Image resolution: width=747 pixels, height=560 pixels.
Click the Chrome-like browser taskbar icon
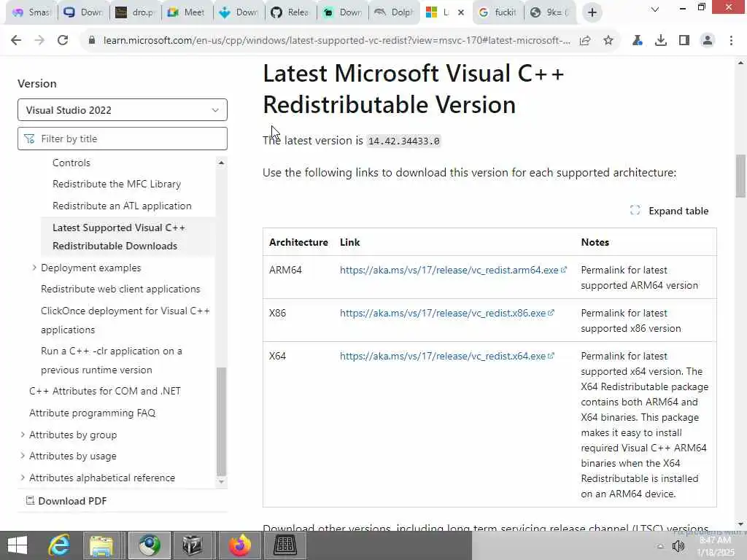[x=149, y=545]
